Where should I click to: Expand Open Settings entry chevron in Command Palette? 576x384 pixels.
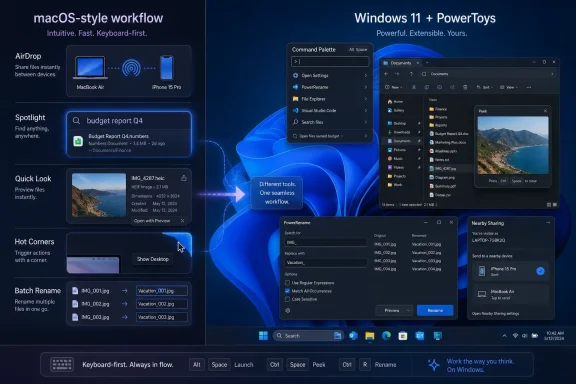tap(366, 75)
